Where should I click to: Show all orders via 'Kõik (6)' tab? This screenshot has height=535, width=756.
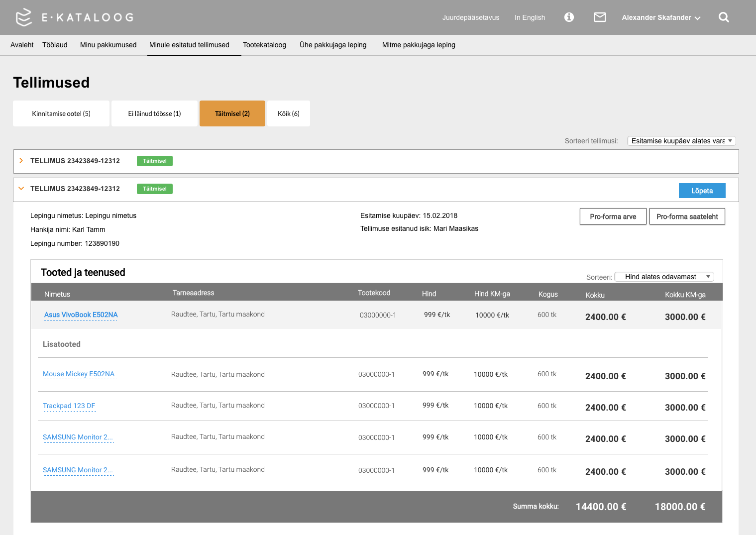point(289,113)
